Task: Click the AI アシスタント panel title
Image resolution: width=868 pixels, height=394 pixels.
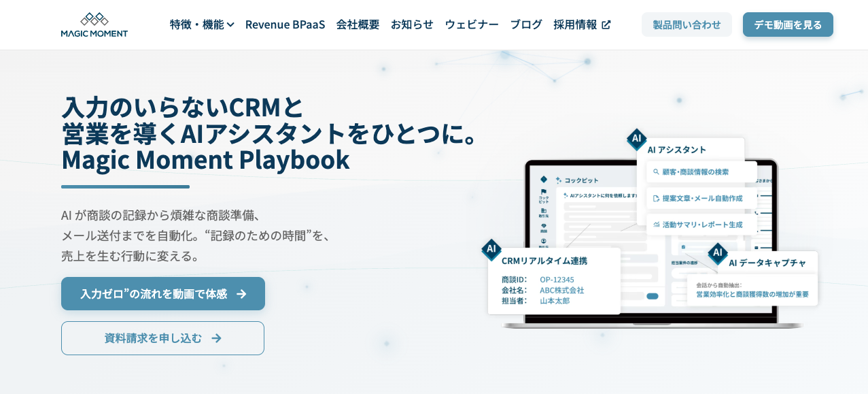Action: tap(677, 150)
